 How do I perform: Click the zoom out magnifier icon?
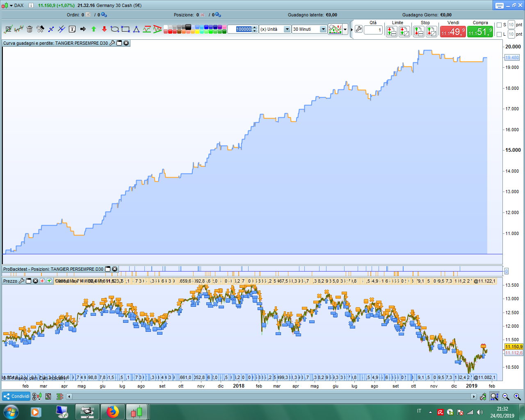coord(506,397)
